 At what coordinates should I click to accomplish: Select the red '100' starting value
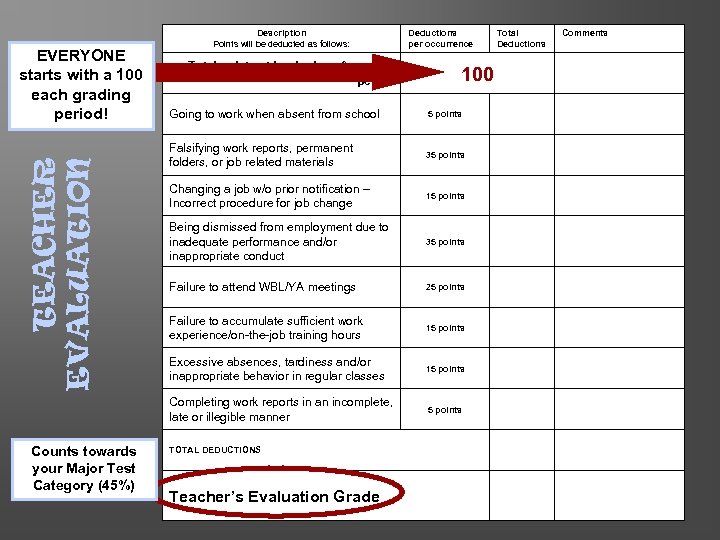point(478,74)
